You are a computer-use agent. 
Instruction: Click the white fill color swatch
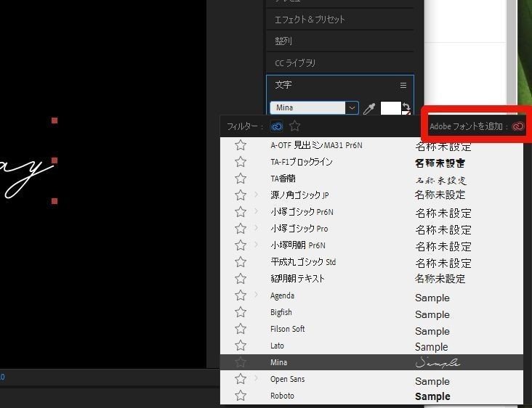point(391,108)
